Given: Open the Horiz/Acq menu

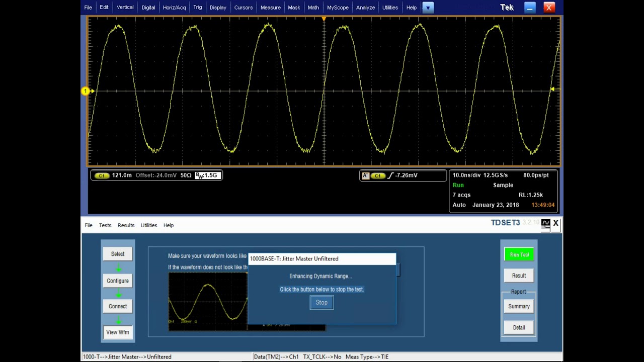Looking at the screenshot, I should (175, 8).
